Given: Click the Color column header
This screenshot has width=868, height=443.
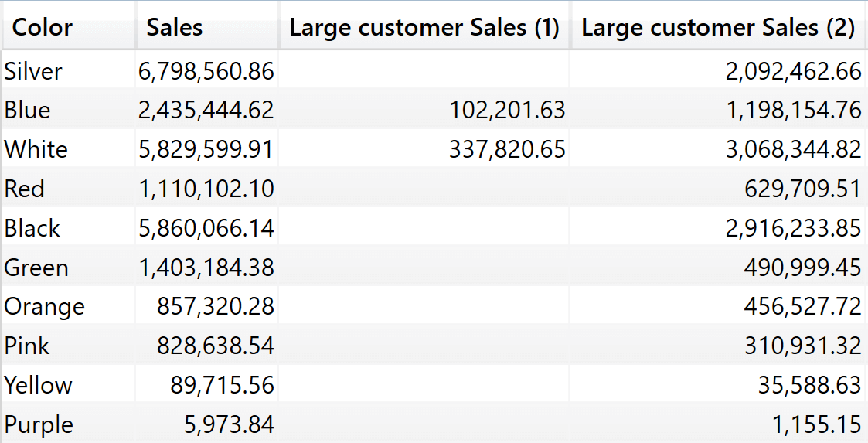Looking at the screenshot, I should click(43, 28).
